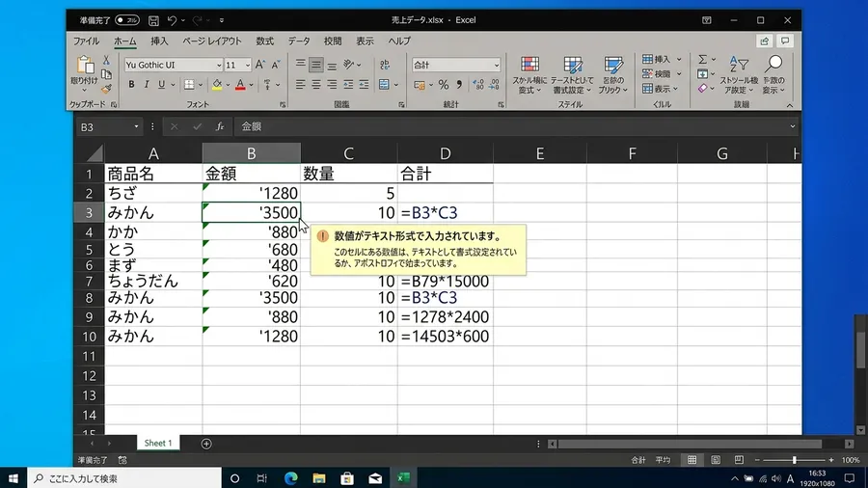Add new sheet with plus button
The image size is (868, 488).
(206, 444)
